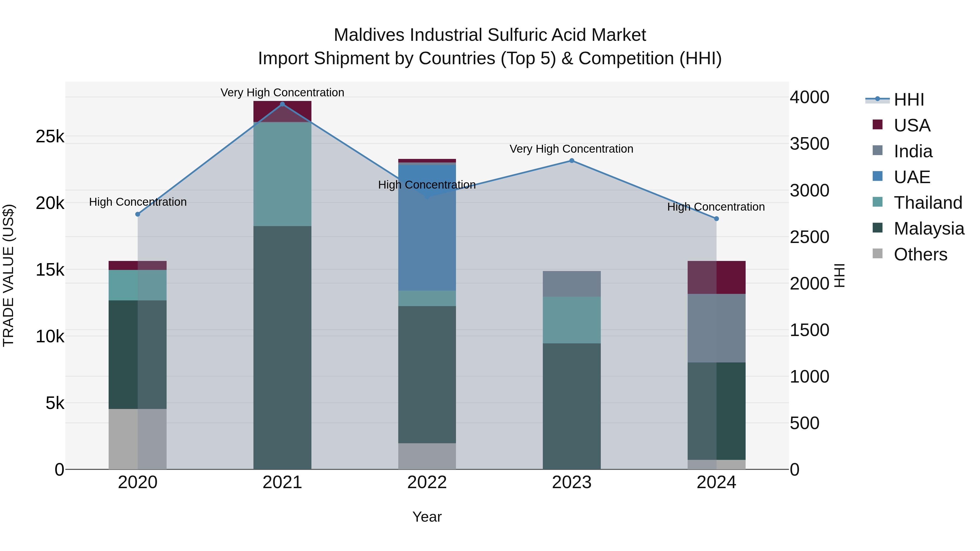The width and height of the screenshot is (980, 551).
Task: Select the 2024 USA bar segment
Action: 716,278
